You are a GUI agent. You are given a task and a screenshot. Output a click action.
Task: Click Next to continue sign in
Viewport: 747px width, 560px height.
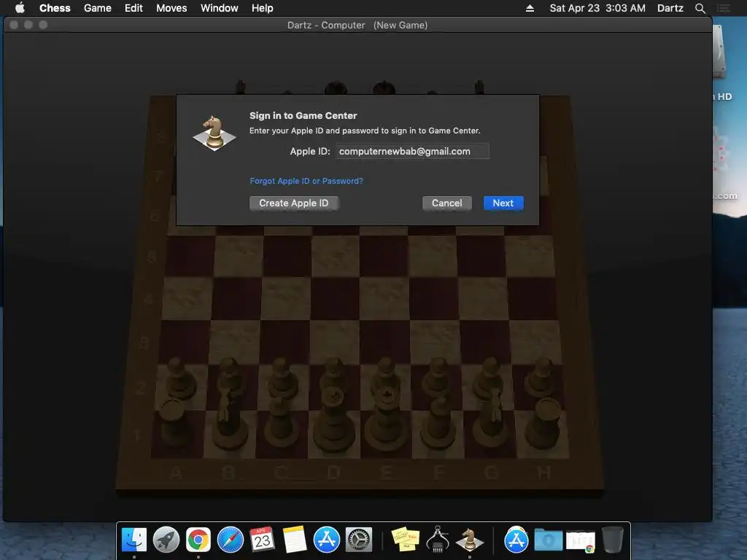point(503,203)
